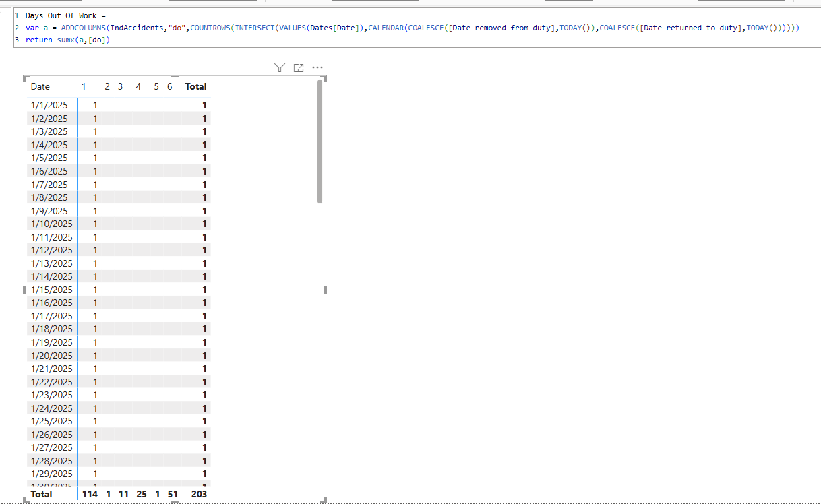Select the row labeled 1/25/2025
Image resolution: width=821 pixels, height=504 pixels.
[x=119, y=421]
